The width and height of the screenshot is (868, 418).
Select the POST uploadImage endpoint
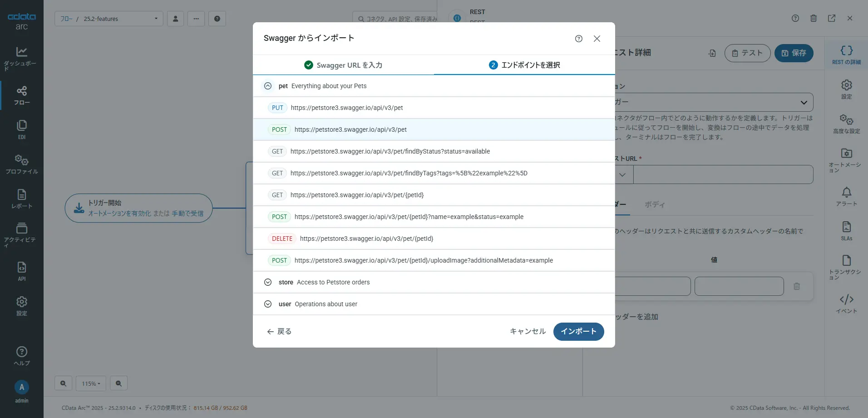434,260
